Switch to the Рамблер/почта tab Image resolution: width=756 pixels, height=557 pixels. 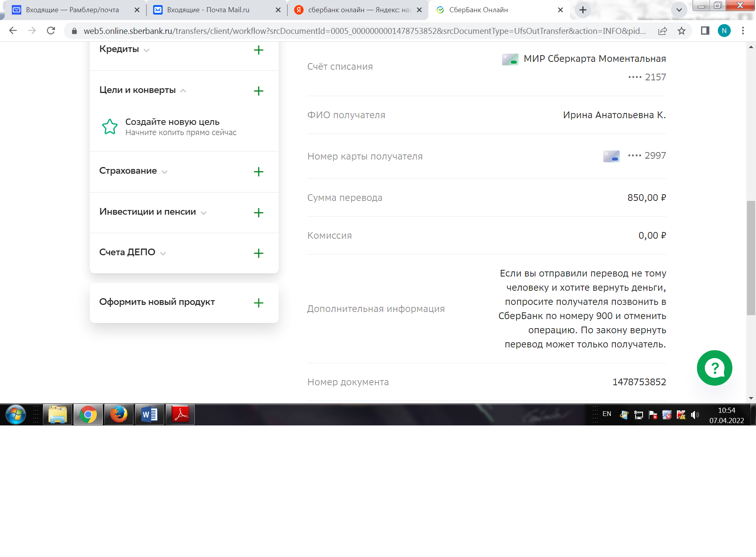click(x=72, y=10)
